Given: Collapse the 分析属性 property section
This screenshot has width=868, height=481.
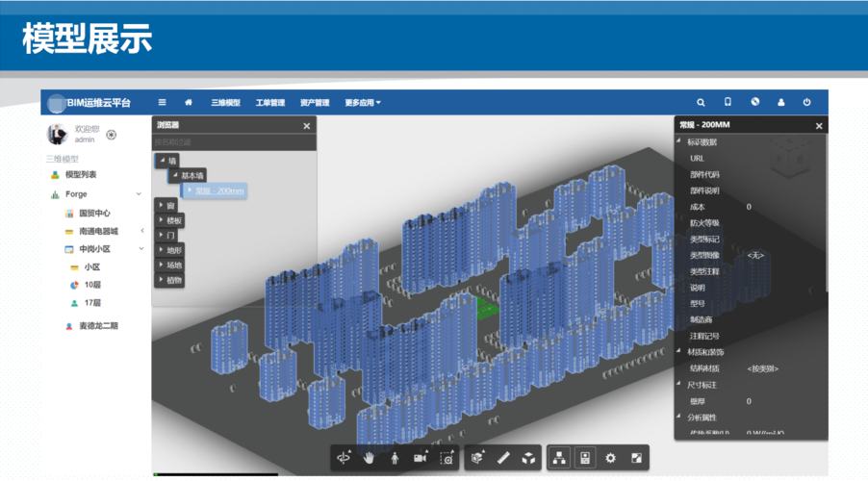Looking at the screenshot, I should pyautogui.click(x=678, y=417).
